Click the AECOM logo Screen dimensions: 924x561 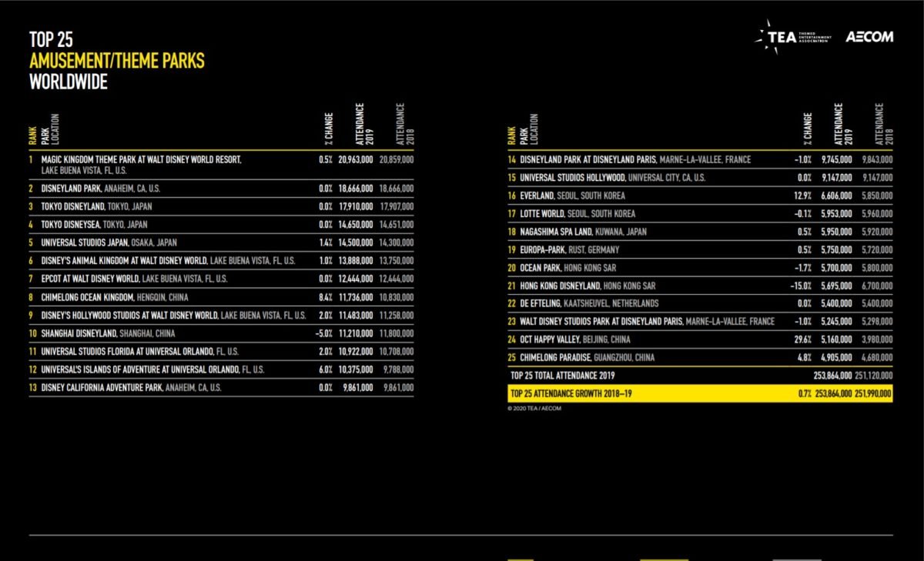[869, 37]
